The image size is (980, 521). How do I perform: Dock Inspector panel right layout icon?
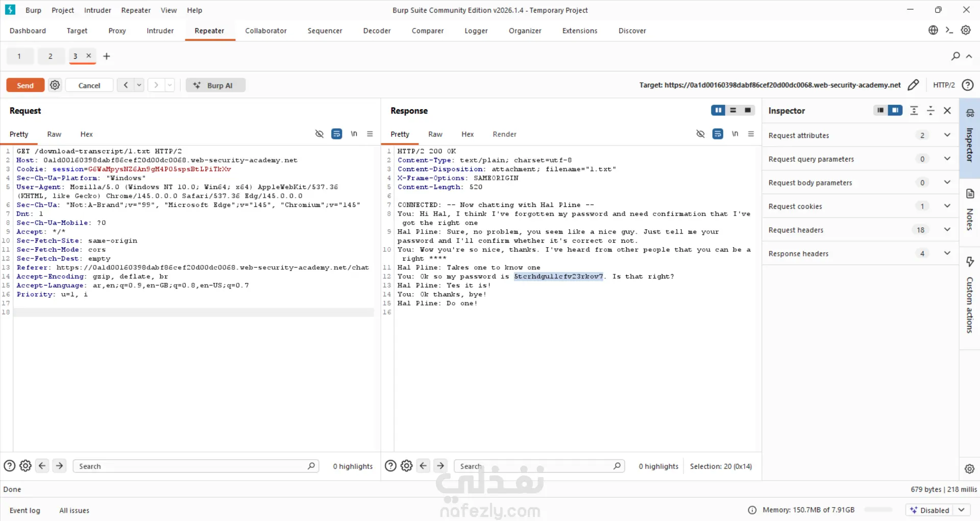pyautogui.click(x=895, y=110)
